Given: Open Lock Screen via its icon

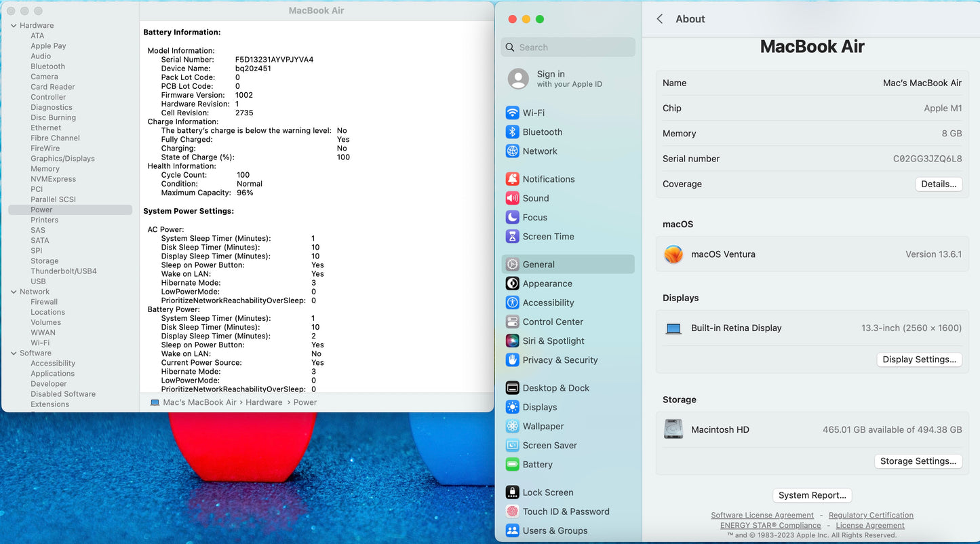Looking at the screenshot, I should coord(512,492).
